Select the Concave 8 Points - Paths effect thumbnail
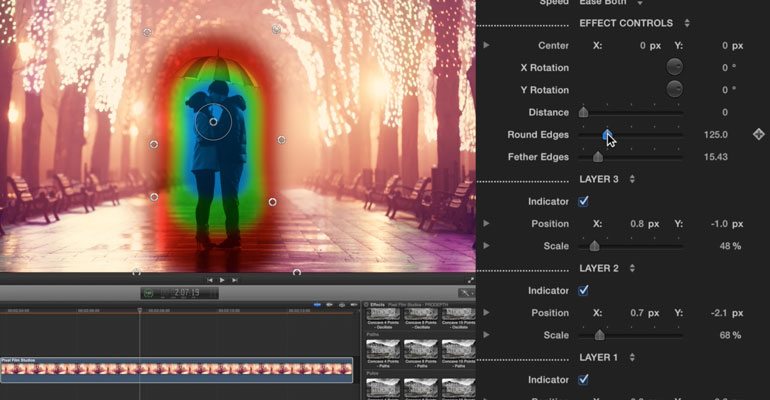 (420, 349)
